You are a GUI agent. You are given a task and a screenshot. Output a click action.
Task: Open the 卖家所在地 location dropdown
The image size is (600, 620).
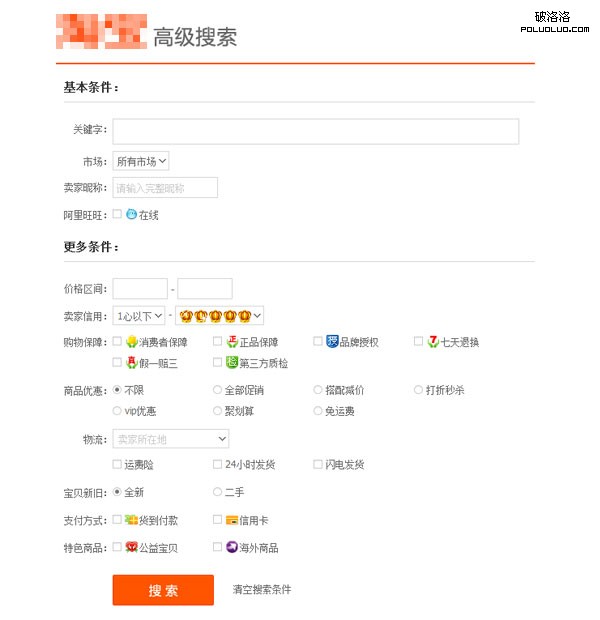click(x=171, y=439)
